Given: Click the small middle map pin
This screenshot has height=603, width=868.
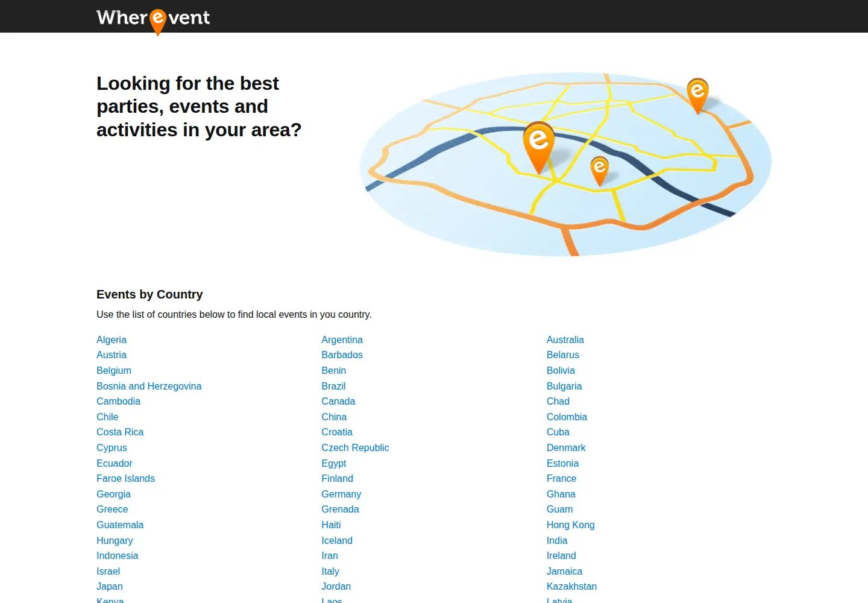Looking at the screenshot, I should (x=599, y=171).
